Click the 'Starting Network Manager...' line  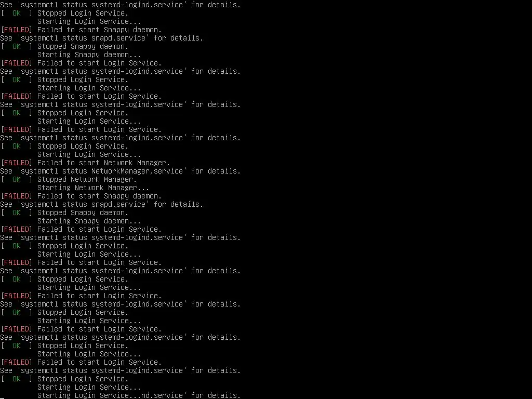click(x=93, y=188)
